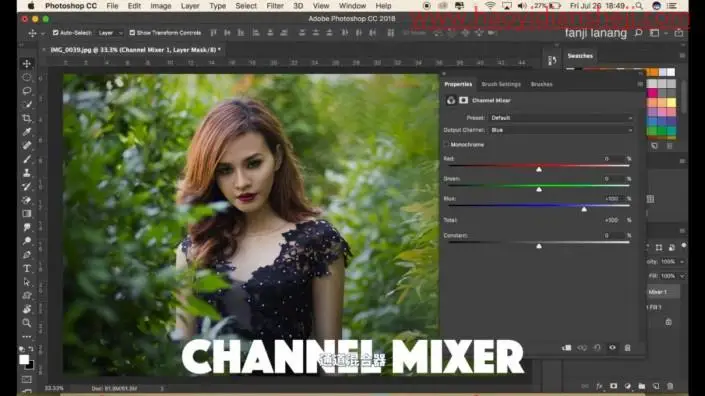Select the Brush tool
This screenshot has height=396, width=705.
tap(27, 159)
